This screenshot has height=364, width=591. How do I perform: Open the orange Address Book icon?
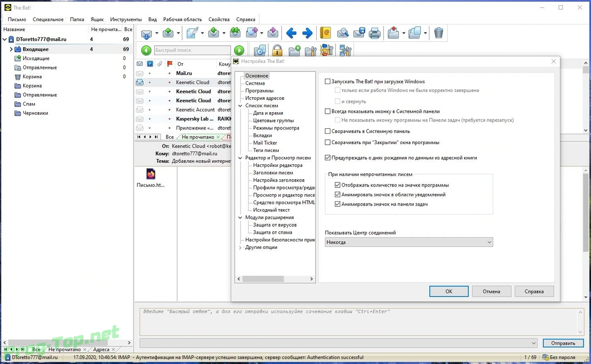coord(325,33)
